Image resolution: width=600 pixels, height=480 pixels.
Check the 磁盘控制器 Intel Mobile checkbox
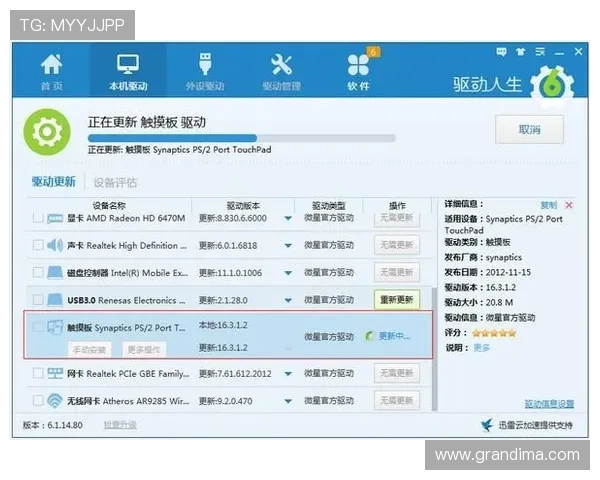38,273
